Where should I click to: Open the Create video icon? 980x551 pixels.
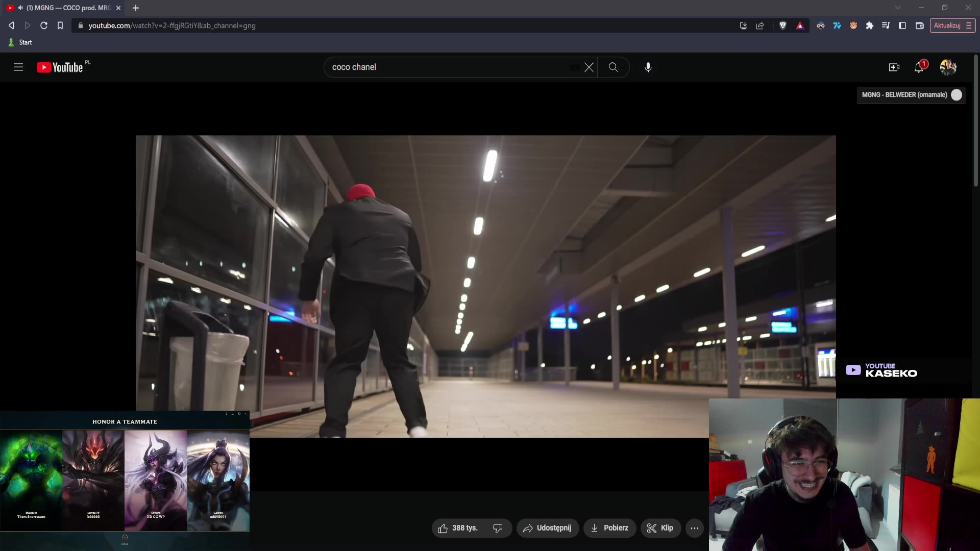tap(894, 67)
